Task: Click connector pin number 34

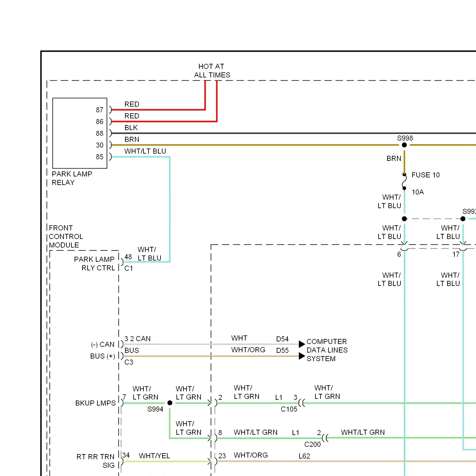Action: click(126, 455)
